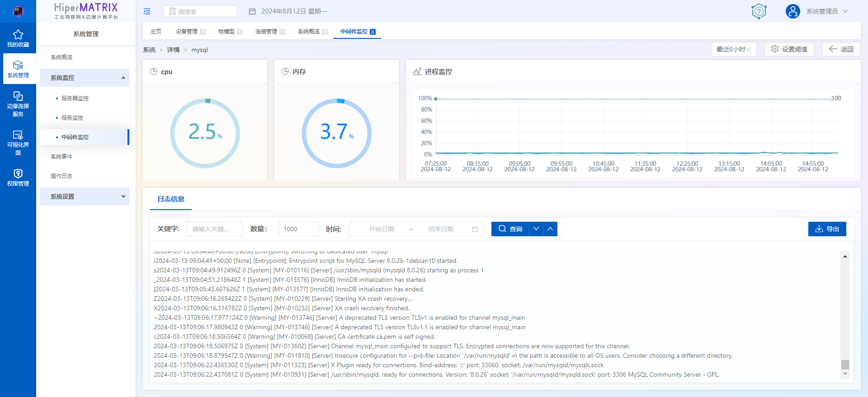Click the log scrollbar down arrow
The width and height of the screenshot is (868, 397).
(845, 374)
